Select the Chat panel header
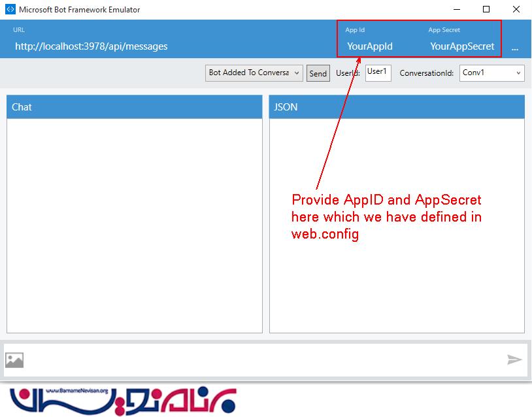This screenshot has width=532, height=417. (135, 107)
